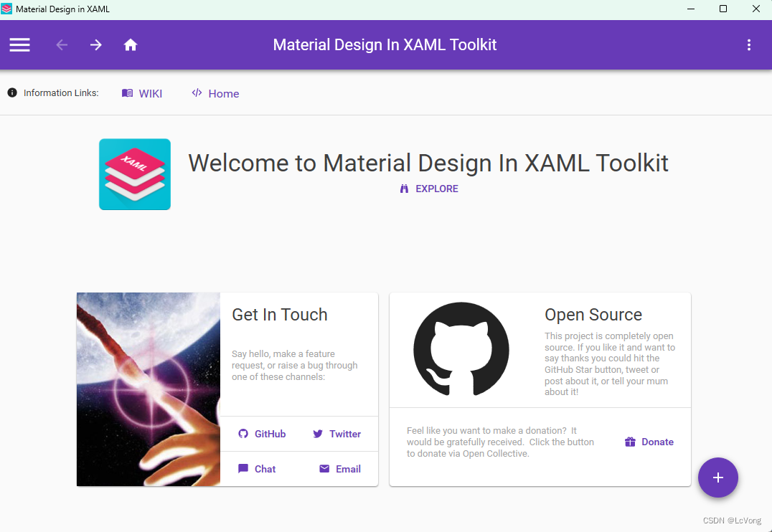The image size is (772, 532).
Task: Select the Home information link
Action: click(x=223, y=93)
